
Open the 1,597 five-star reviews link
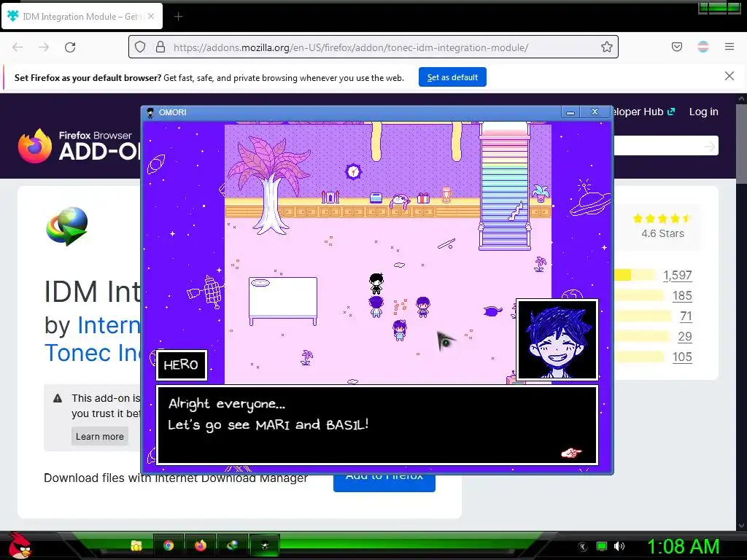tap(677, 275)
